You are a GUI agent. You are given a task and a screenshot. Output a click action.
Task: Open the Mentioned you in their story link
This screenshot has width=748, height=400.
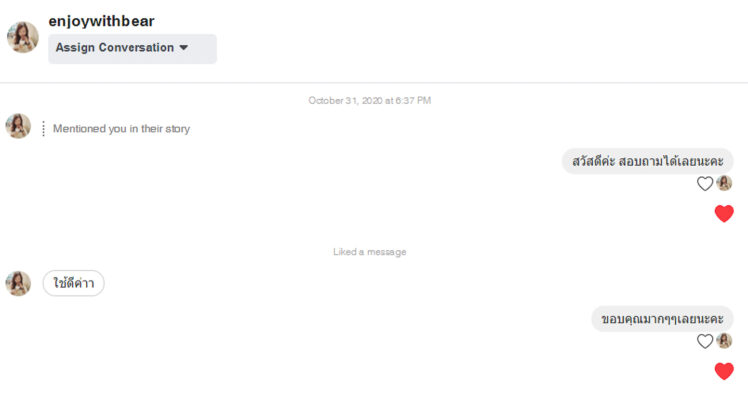click(121, 129)
